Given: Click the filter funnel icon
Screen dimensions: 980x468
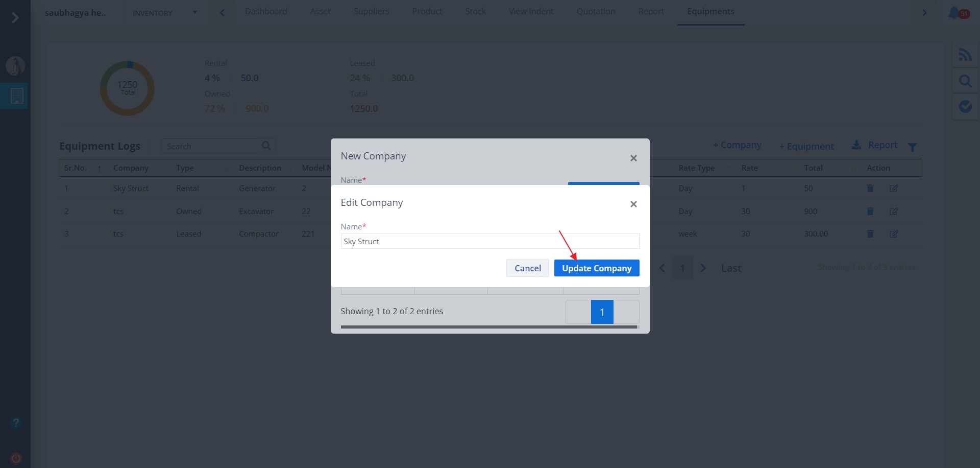Looking at the screenshot, I should point(913,147).
